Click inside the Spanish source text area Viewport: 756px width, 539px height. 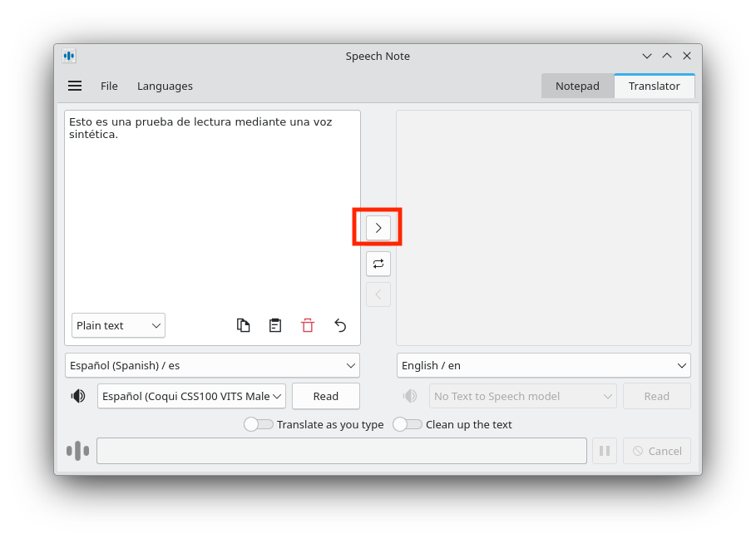click(212, 216)
